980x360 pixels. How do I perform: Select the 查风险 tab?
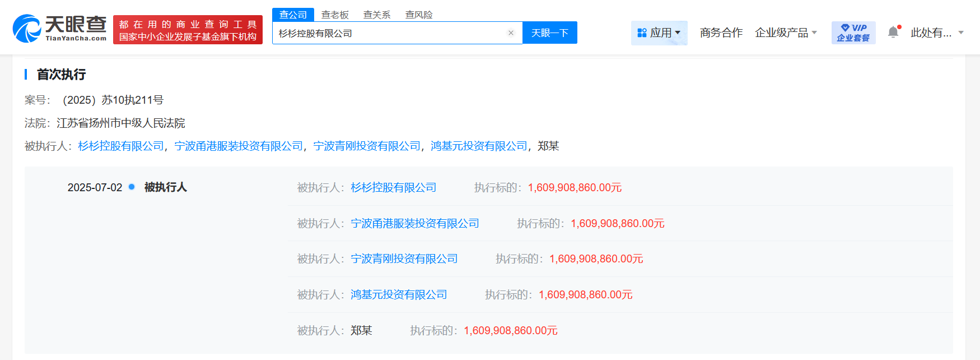point(419,15)
